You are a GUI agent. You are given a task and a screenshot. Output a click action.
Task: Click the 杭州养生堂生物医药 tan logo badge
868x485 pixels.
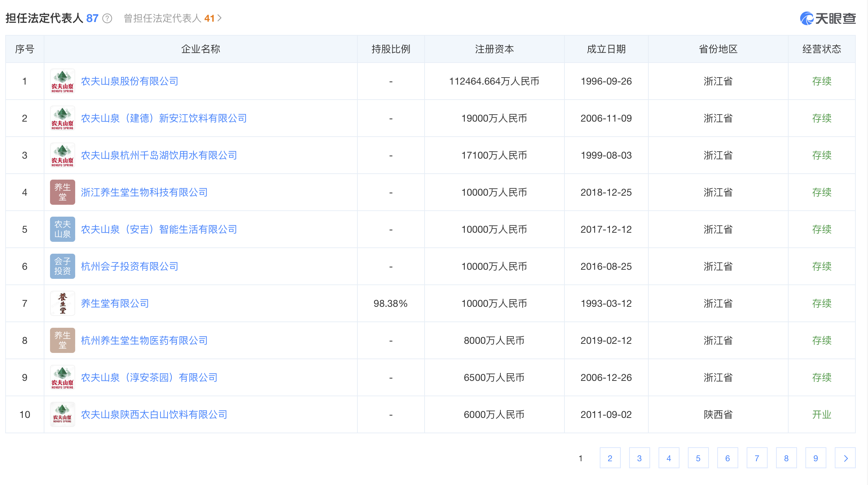(x=62, y=340)
